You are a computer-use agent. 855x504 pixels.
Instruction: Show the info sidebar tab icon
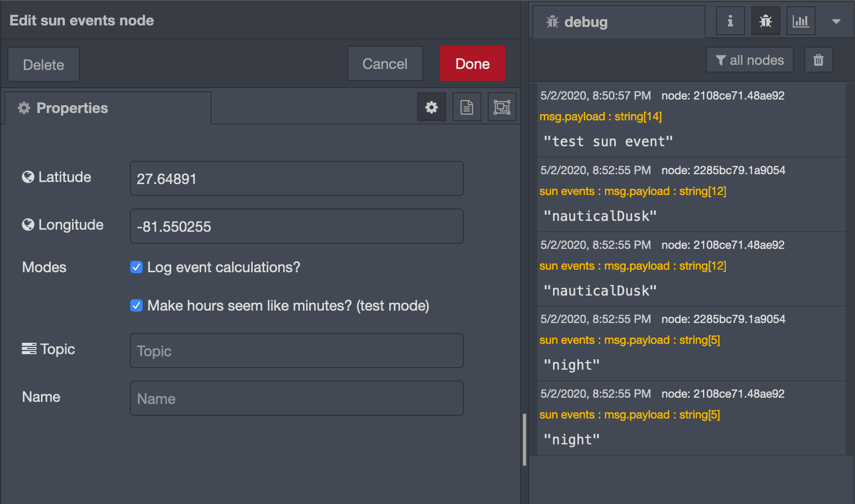pyautogui.click(x=730, y=21)
